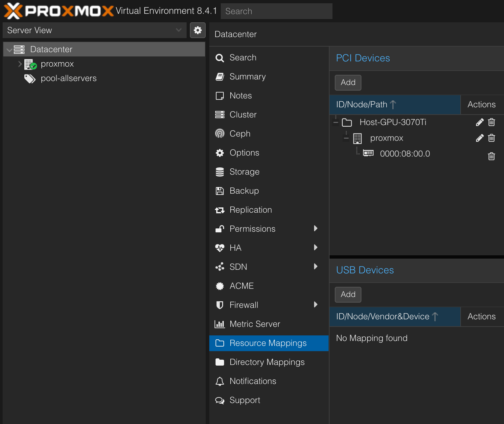The width and height of the screenshot is (504, 424).
Task: Click the pool-allservers tag icon
Action: (30, 78)
